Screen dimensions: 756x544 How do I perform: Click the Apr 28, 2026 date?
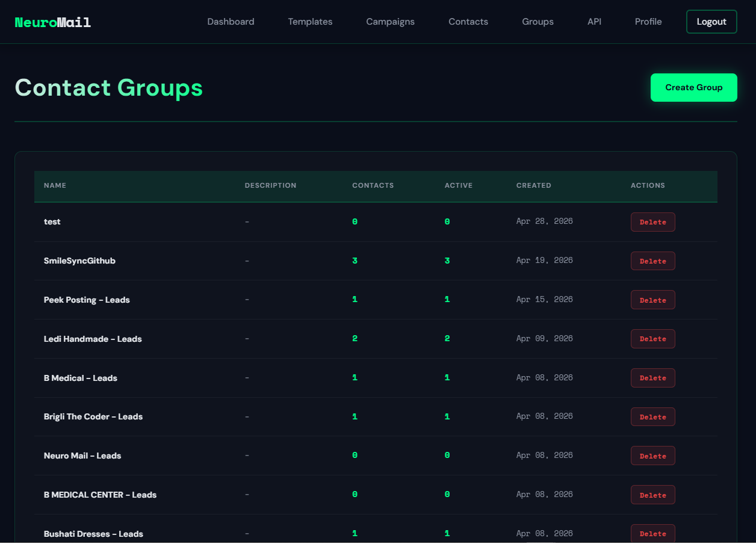tap(545, 221)
